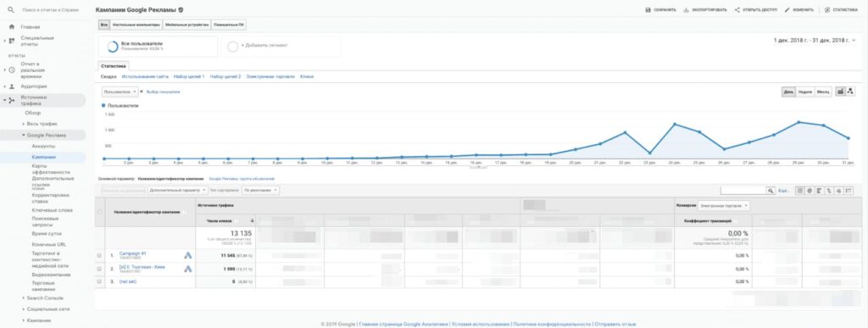The height and width of the screenshot is (328, 868).
Task: Open Политика конфиденциальности footer link
Action: coord(551,324)
